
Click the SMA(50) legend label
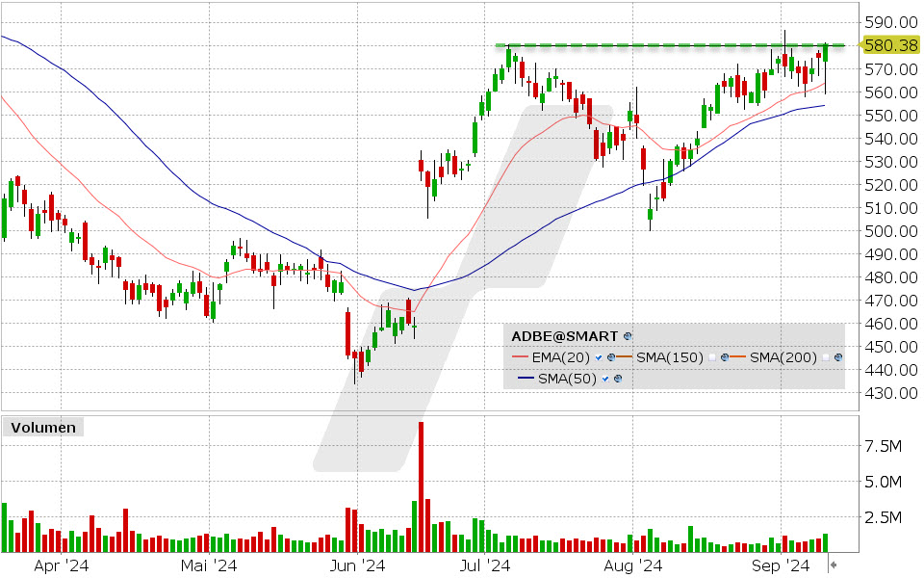point(567,379)
